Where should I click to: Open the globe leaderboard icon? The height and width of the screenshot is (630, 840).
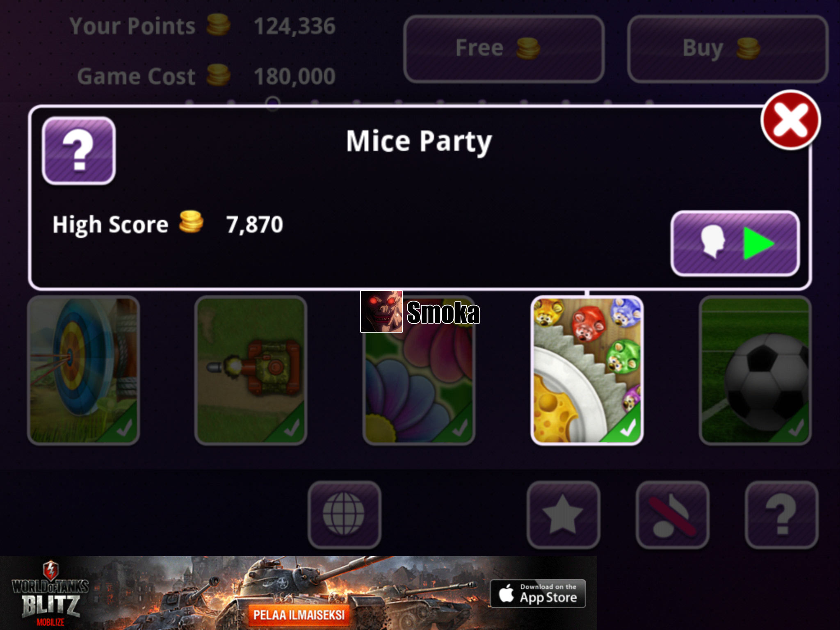[x=344, y=514]
